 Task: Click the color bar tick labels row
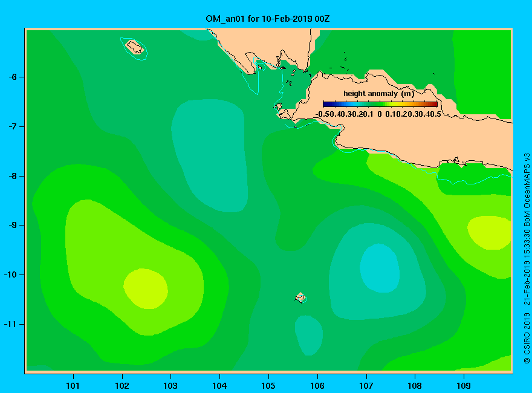tap(378, 114)
